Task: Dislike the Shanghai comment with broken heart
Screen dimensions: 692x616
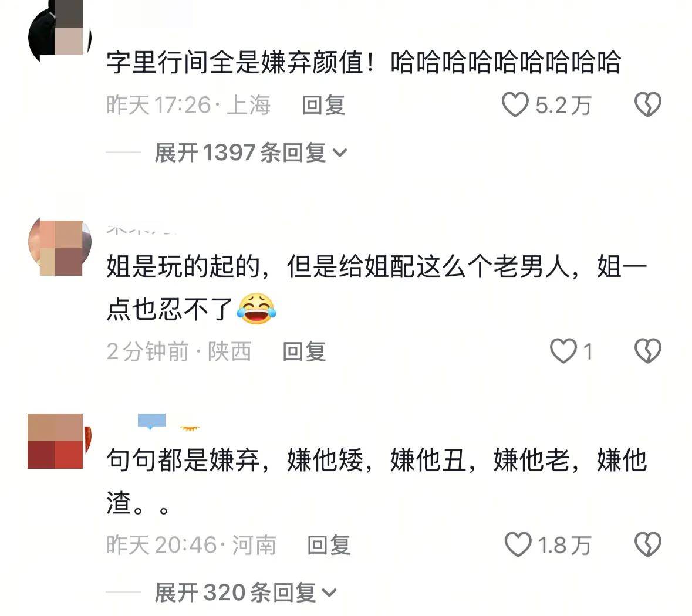Action: [x=647, y=105]
